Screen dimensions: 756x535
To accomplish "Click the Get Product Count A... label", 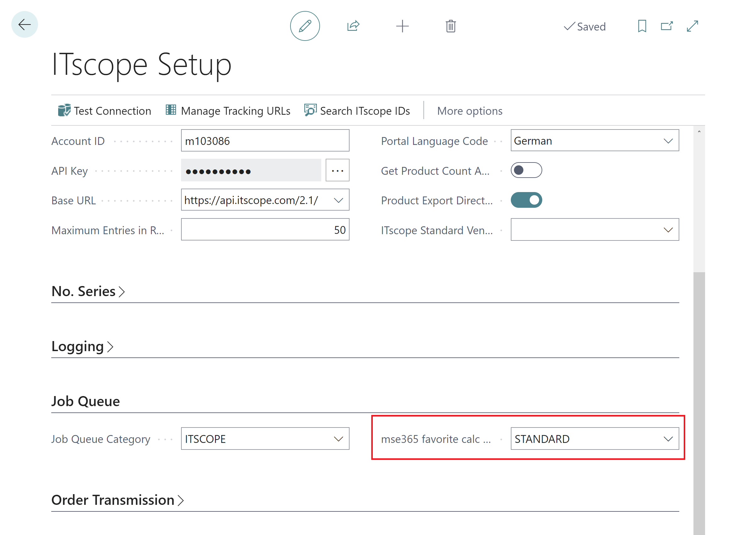I will tap(435, 171).
